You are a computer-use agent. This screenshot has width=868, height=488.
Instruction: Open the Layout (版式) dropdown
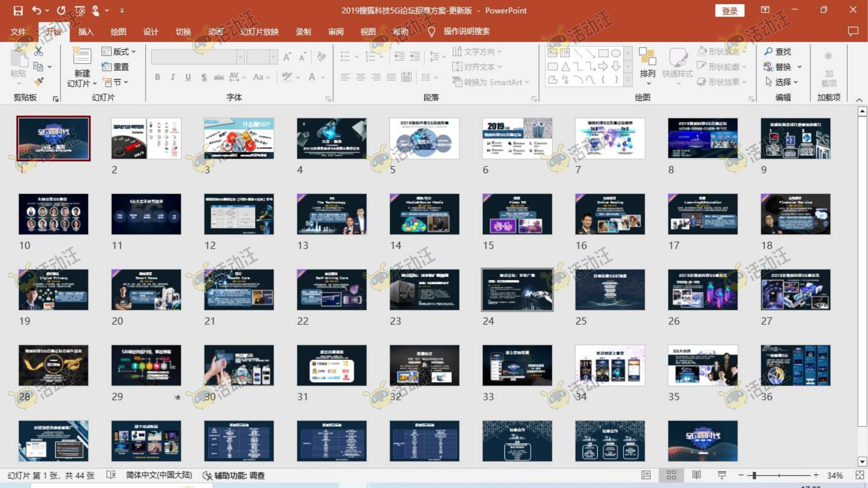pos(119,51)
